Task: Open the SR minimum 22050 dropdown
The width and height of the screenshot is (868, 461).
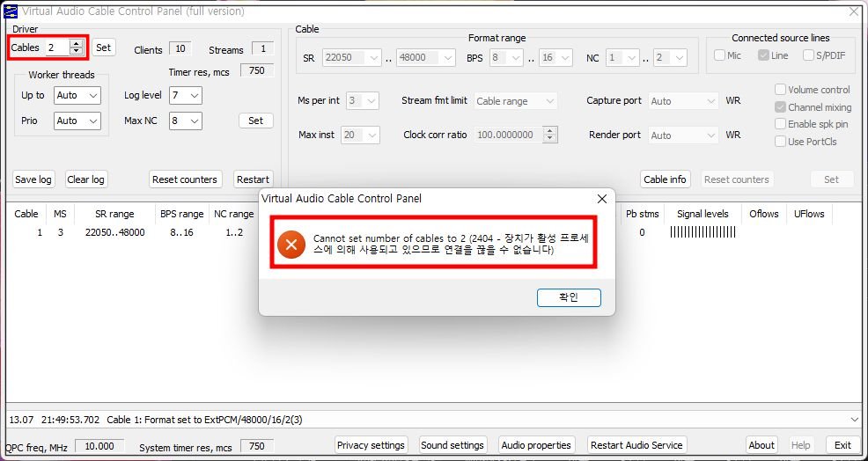Action: tap(352, 57)
